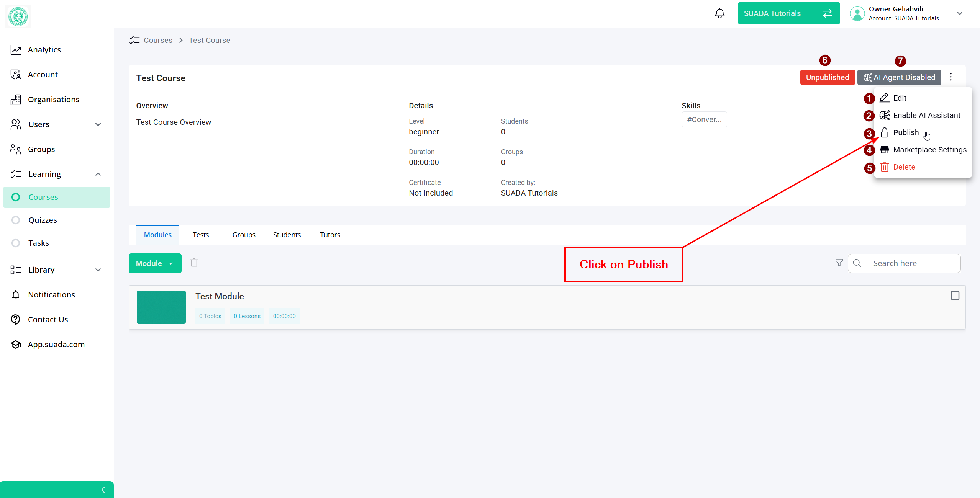Click the grayed-out module trash icon
The height and width of the screenshot is (498, 980).
194,263
